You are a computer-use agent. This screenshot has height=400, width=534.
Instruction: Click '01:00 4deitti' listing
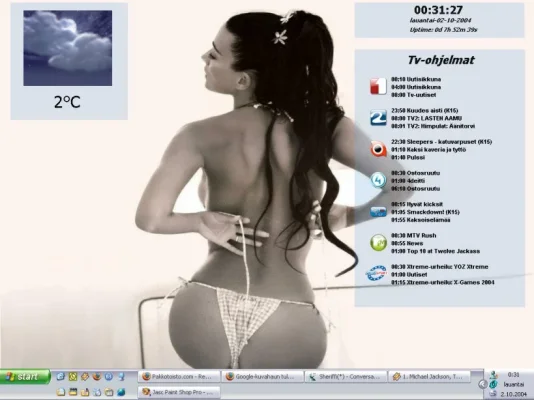pyautogui.click(x=408, y=181)
